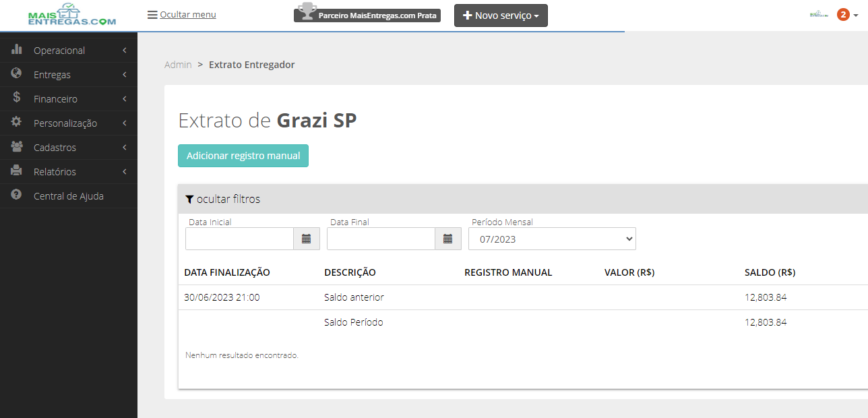Screen dimensions: 868x418
Task: Click the DESCRIÇÃO column header
Action: click(x=350, y=272)
